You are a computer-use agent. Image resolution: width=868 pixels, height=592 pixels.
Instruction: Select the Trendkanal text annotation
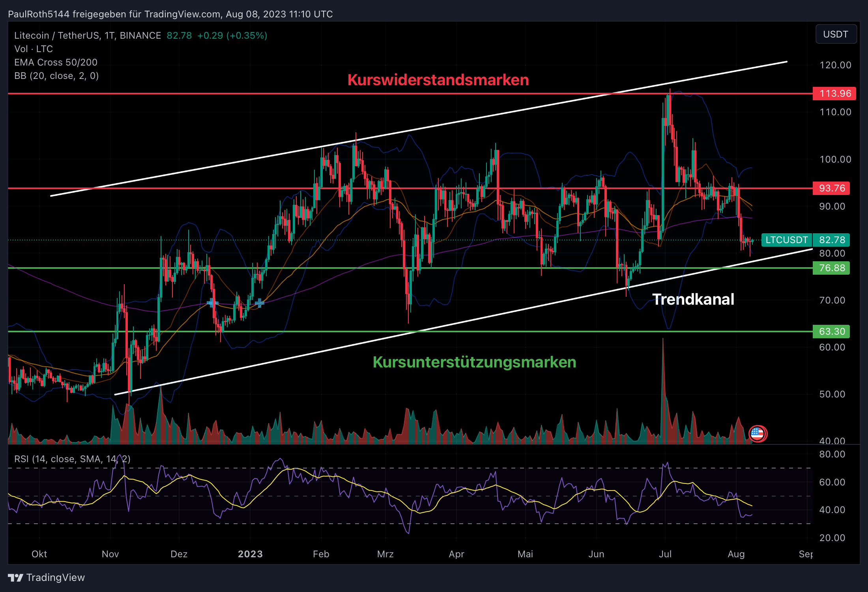pyautogui.click(x=693, y=299)
